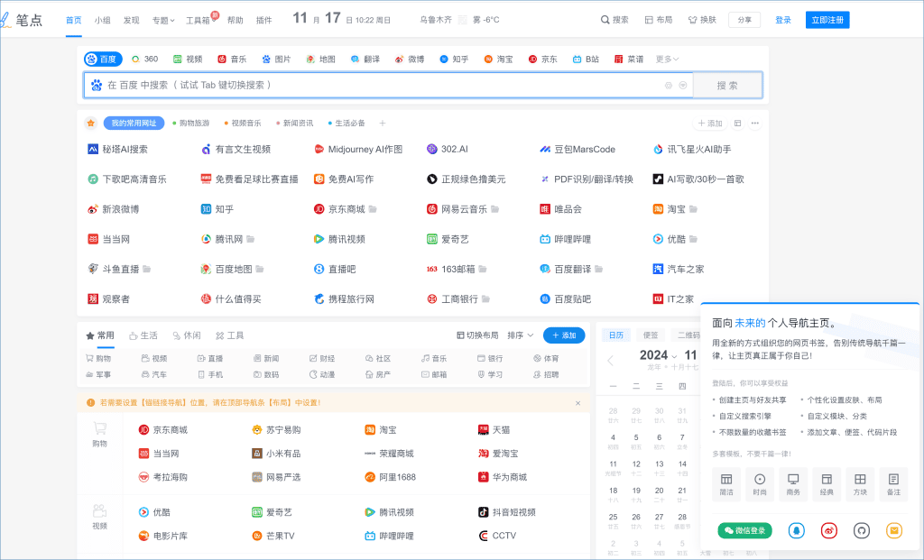Image resolution: width=924 pixels, height=560 pixels.
Task: Open the three-dots more options menu
Action: 755,123
